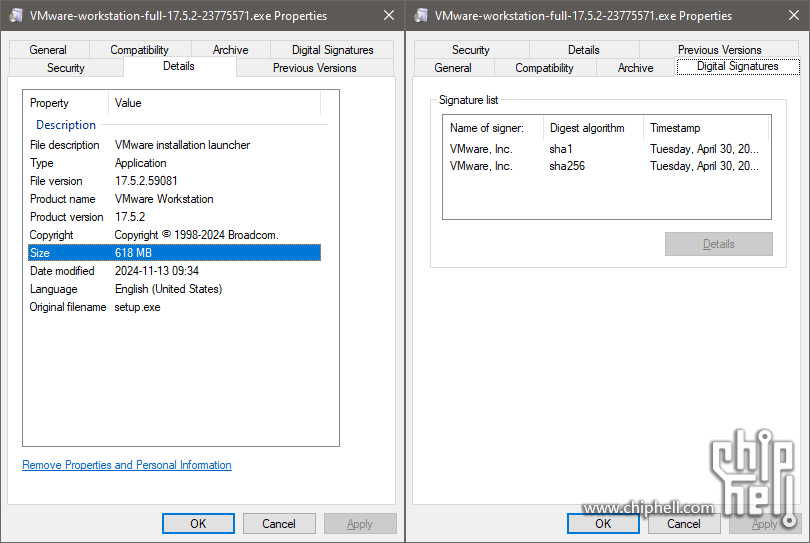The width and height of the screenshot is (810, 543).
Task: Select Digital Signatures tab in right window
Action: tap(738, 66)
